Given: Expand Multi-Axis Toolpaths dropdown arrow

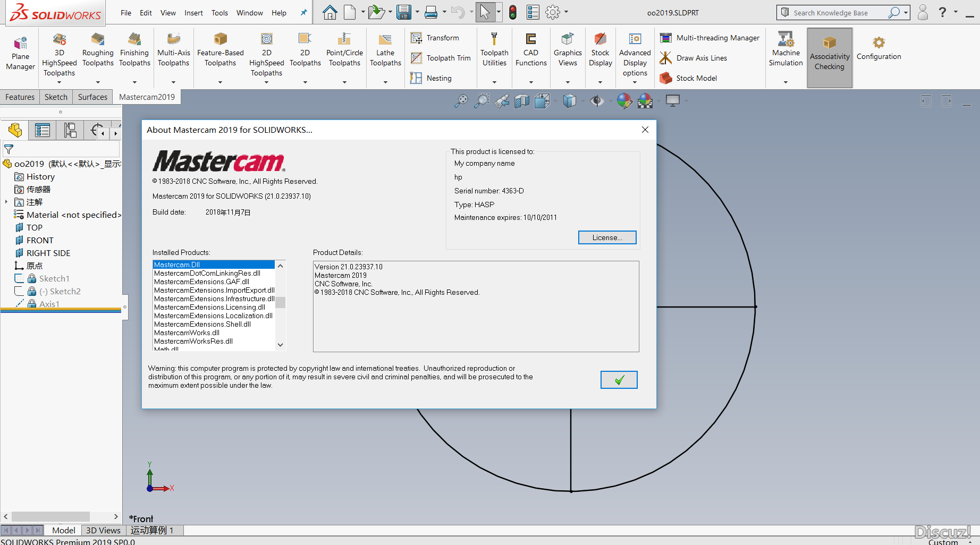Looking at the screenshot, I should [173, 82].
